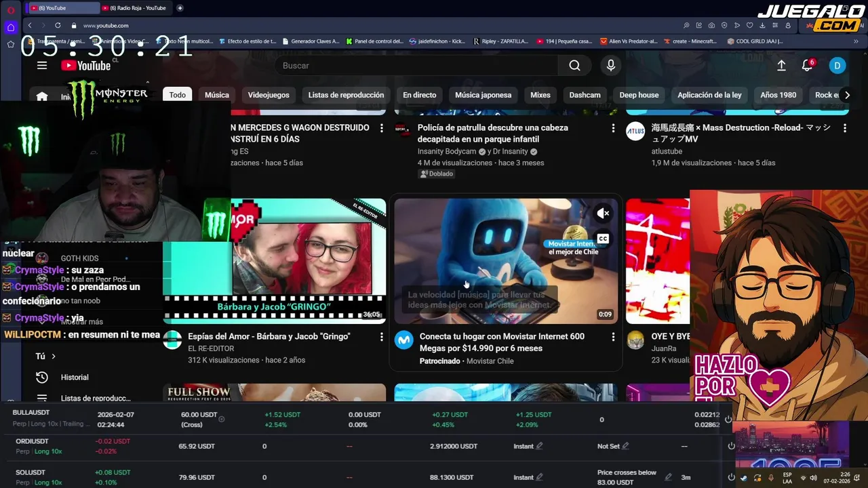Click the YouTube logo to go home
Viewport: 868px width, 488px height.
[85, 66]
